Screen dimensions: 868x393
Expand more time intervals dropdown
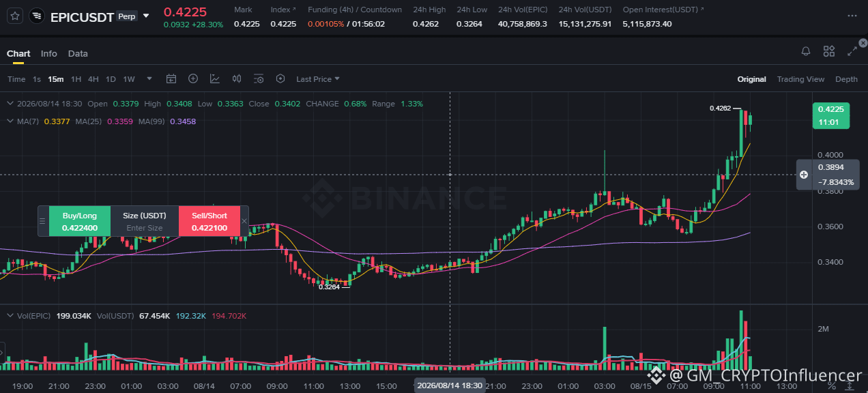(149, 79)
